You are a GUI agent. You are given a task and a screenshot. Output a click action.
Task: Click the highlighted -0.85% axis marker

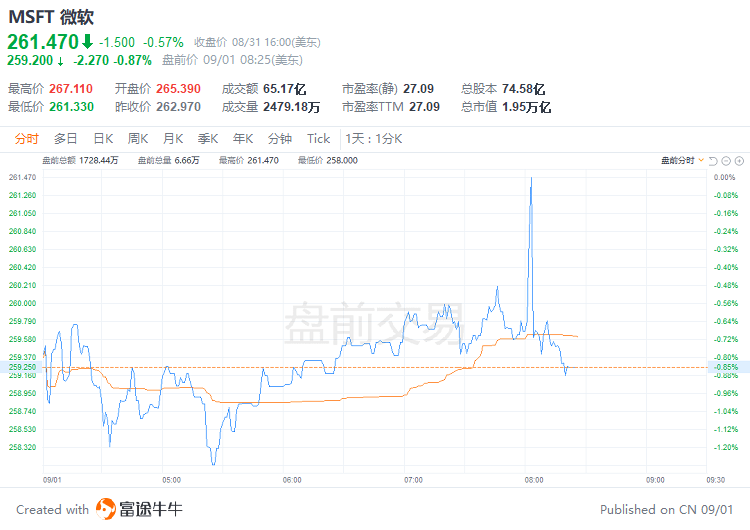coord(728,367)
